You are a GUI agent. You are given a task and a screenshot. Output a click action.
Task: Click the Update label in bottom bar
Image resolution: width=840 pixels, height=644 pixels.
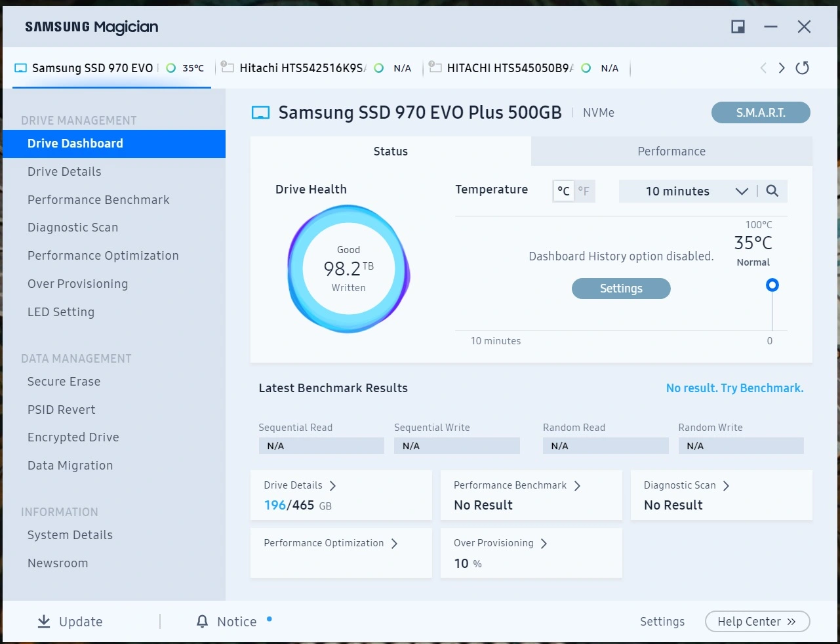[x=81, y=622]
